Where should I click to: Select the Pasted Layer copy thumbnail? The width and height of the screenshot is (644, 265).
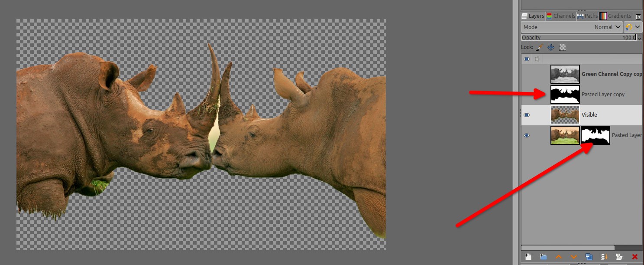click(x=565, y=95)
